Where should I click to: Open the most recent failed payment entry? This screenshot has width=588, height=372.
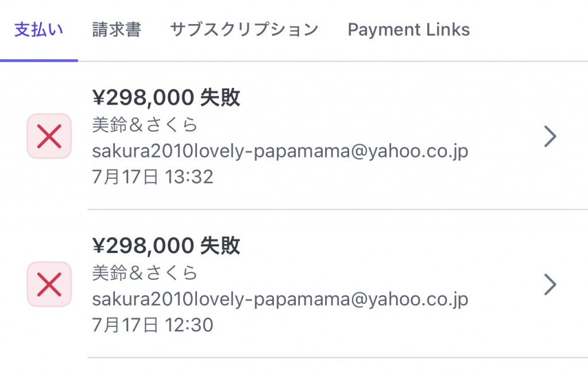[x=294, y=136]
